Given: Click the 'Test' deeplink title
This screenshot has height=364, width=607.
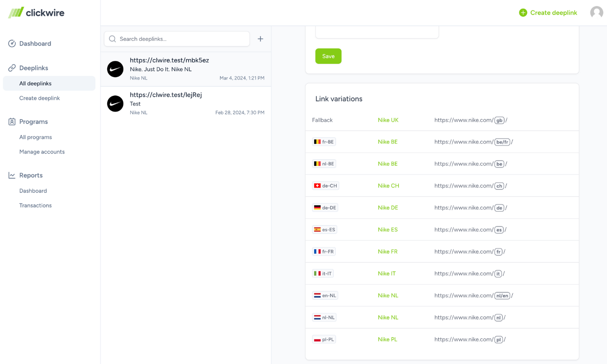Looking at the screenshot, I should (x=135, y=104).
